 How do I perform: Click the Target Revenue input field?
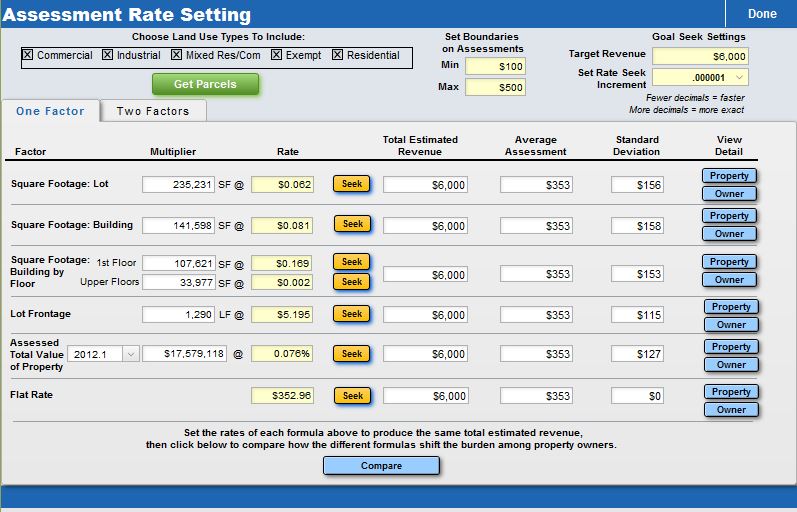(x=700, y=57)
